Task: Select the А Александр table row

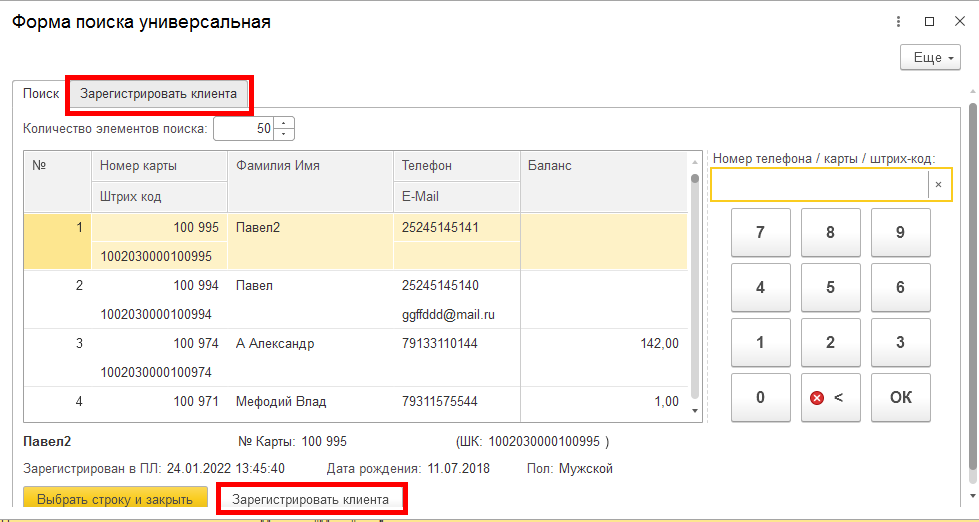Action: (x=356, y=358)
